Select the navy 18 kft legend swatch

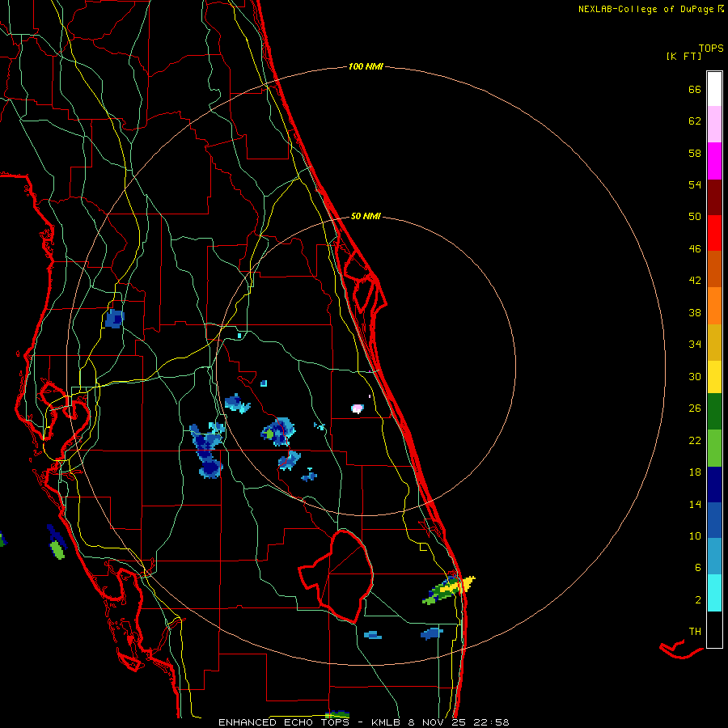click(x=714, y=485)
